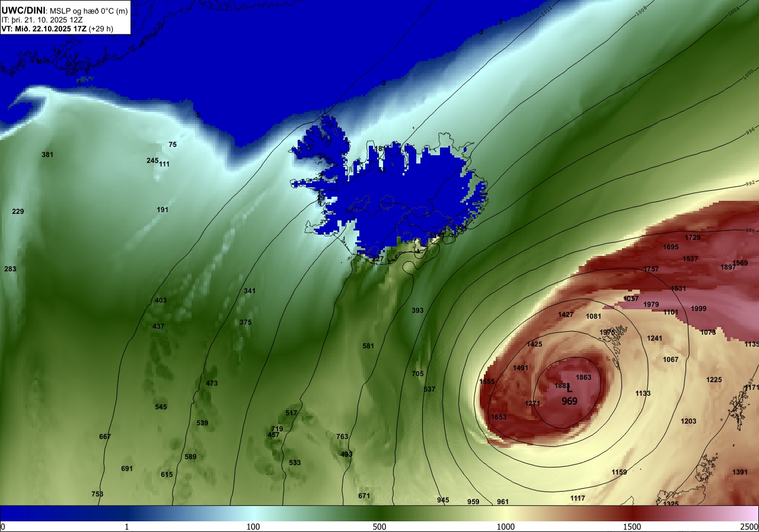Click the 719 height value
The height and width of the screenshot is (532, 759).
pos(277,429)
